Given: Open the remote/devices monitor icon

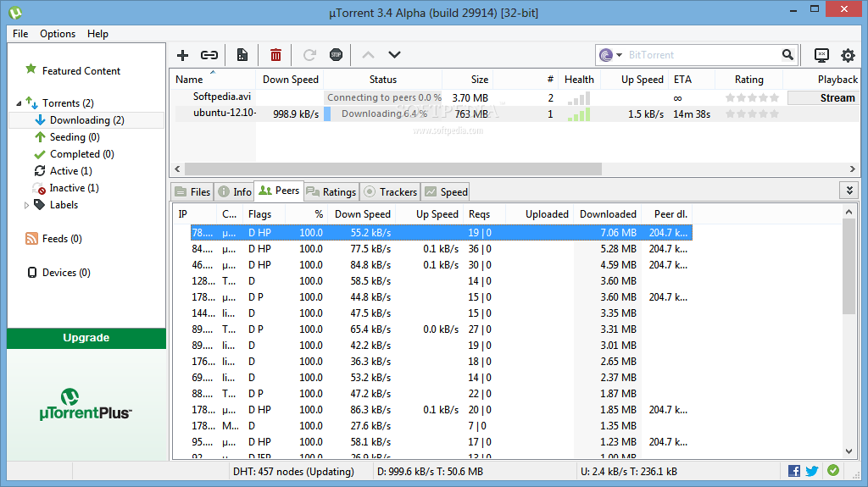Looking at the screenshot, I should point(821,55).
